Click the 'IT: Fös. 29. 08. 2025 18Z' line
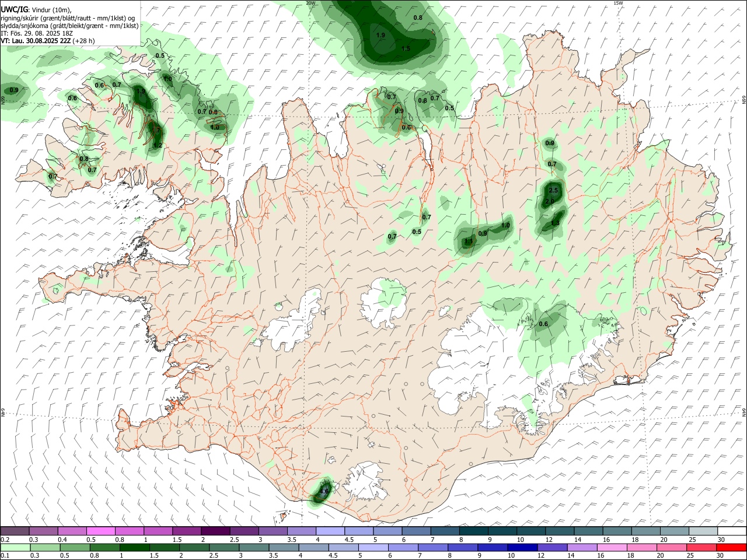This screenshot has width=747, height=560. [37, 33]
